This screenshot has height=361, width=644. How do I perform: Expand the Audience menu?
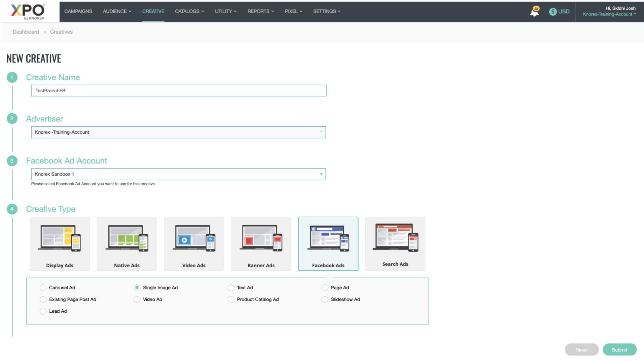117,11
